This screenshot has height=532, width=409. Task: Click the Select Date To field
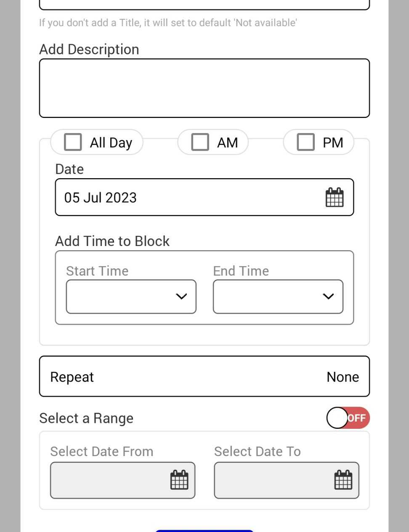[274, 480]
